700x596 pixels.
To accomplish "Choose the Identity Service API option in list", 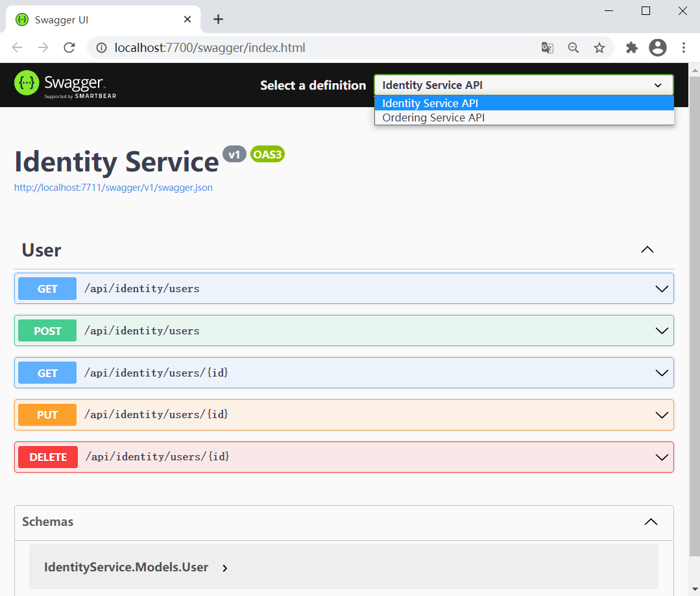I will point(430,103).
